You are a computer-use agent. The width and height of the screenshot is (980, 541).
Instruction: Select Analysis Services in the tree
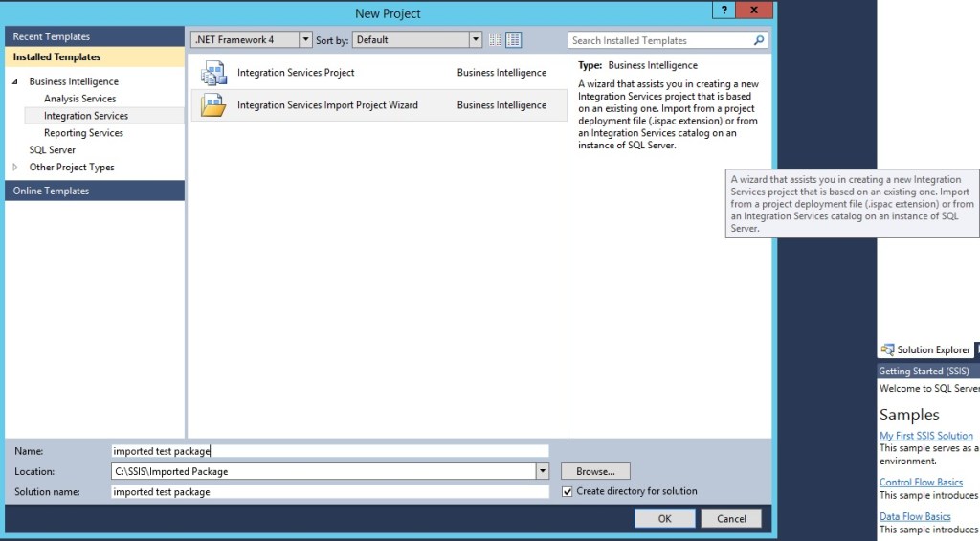click(80, 99)
